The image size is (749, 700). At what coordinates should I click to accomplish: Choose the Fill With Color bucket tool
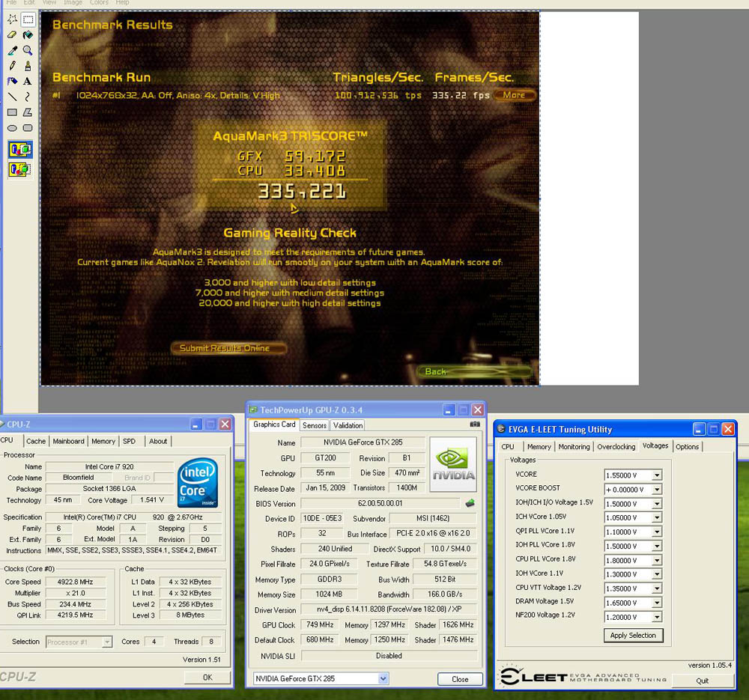[x=28, y=35]
